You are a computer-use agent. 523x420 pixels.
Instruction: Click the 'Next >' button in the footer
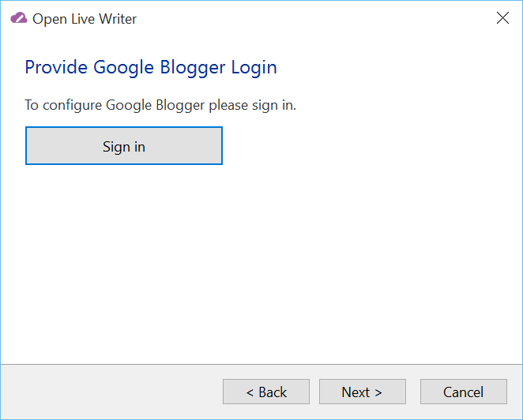pos(363,392)
